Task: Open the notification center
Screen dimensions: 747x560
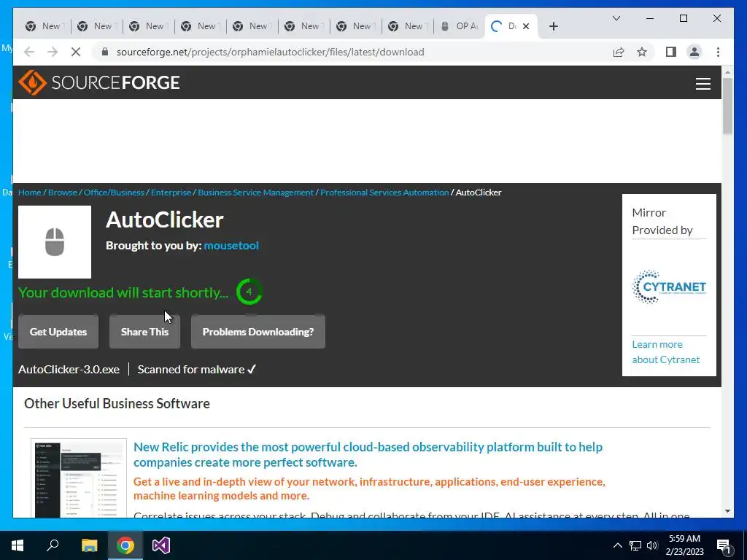Action: [x=724, y=545]
